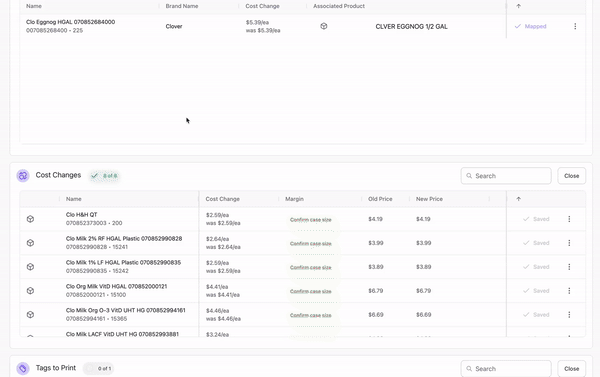Click Saved status for Clo Milk 1% LF
600x377 pixels.
[536, 267]
